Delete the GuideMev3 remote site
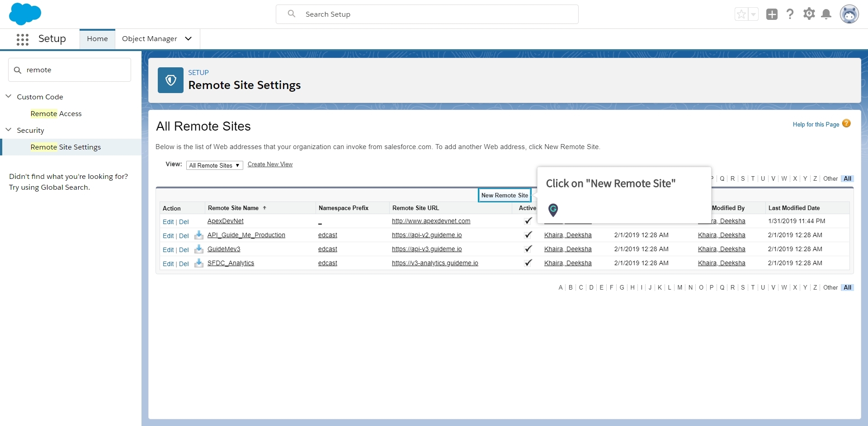 tap(184, 250)
